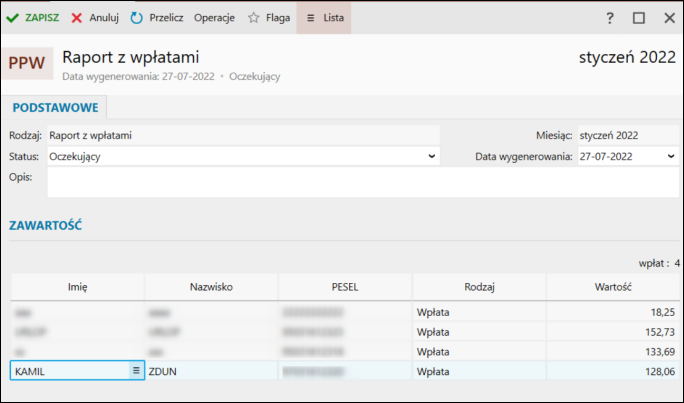Image resolution: width=684 pixels, height=403 pixels.
Task: Click Wpłata in the 128,06 row
Action: [x=433, y=372]
